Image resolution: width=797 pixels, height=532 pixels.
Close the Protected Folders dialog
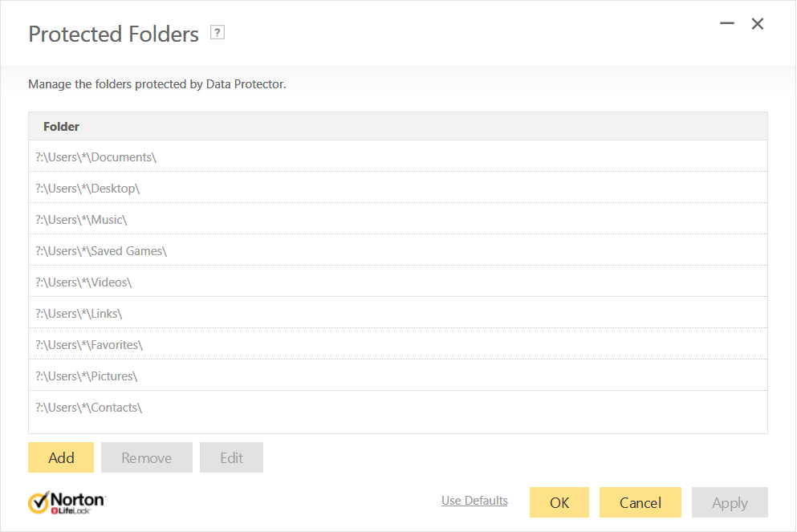tap(757, 24)
